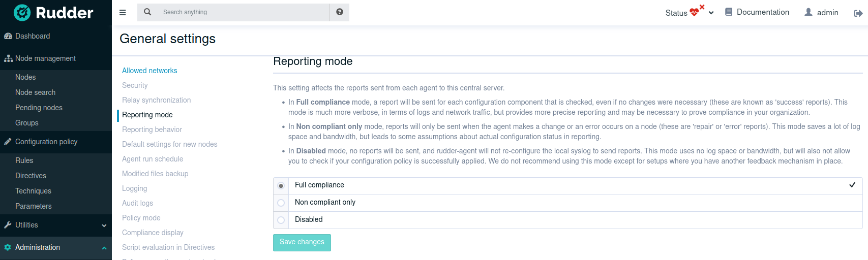868x260 pixels.
Task: Expand the Status dropdown chevron
Action: pos(711,13)
